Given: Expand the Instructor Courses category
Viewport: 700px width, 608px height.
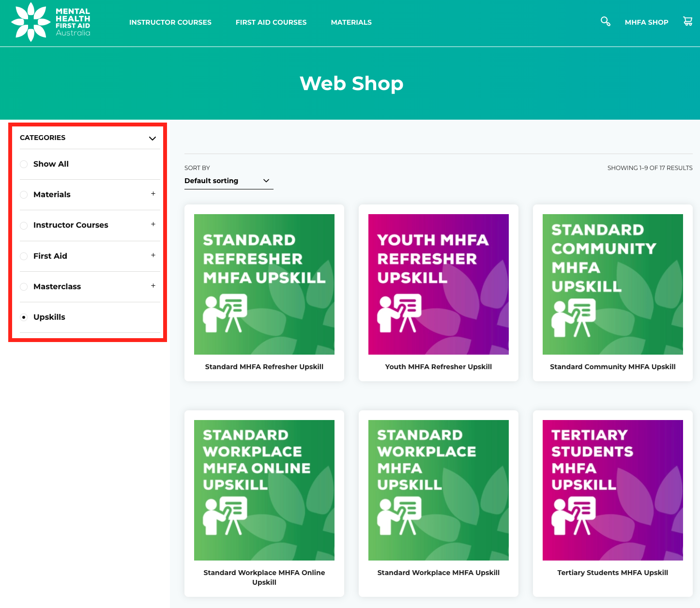Looking at the screenshot, I should click(x=153, y=225).
